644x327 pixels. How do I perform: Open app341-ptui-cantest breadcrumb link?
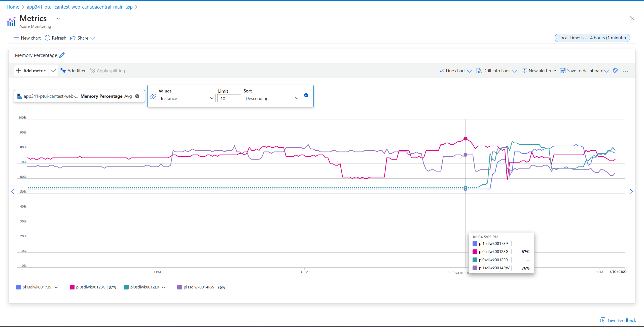tap(80, 7)
